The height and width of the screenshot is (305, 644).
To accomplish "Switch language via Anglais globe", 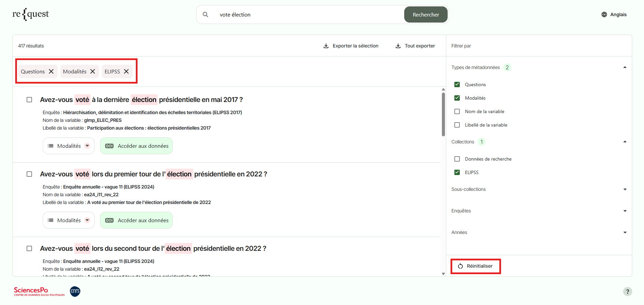I will [x=614, y=14].
